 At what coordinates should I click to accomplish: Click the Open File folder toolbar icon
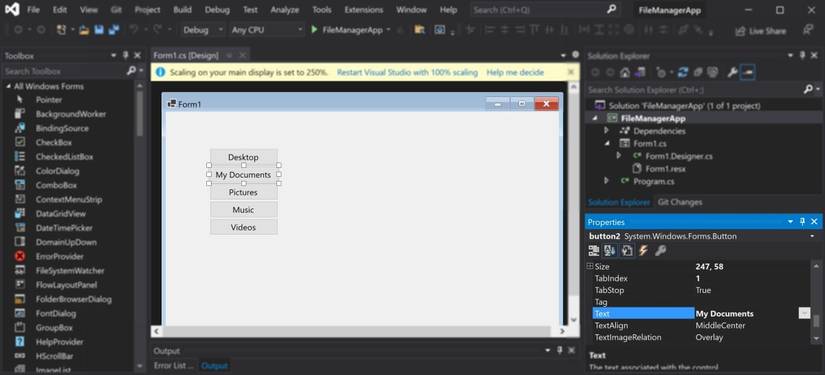tap(84, 30)
